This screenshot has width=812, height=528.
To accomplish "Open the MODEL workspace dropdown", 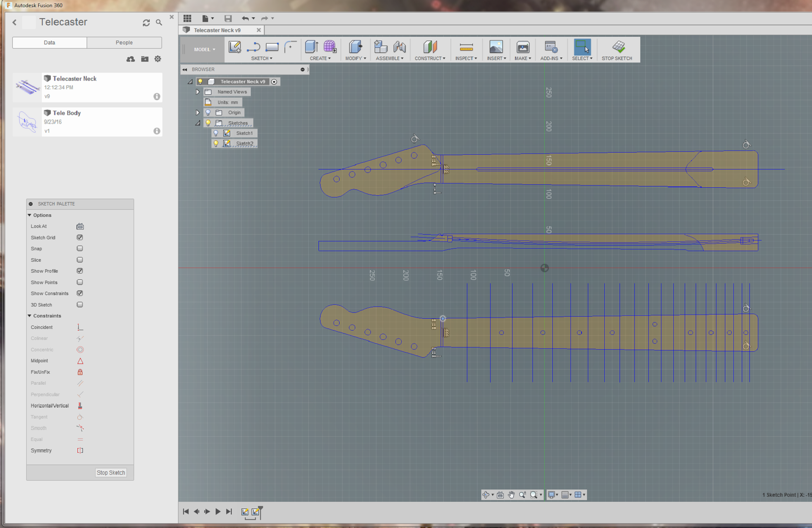I will click(205, 49).
